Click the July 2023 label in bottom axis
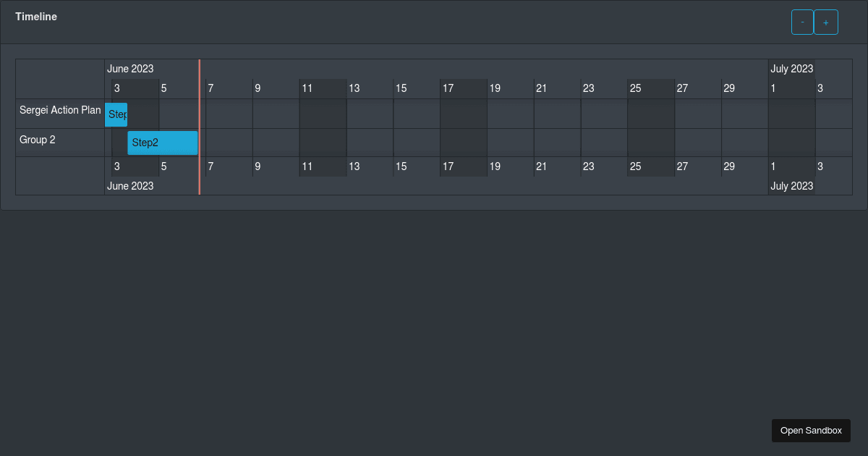The width and height of the screenshot is (868, 456). click(792, 186)
